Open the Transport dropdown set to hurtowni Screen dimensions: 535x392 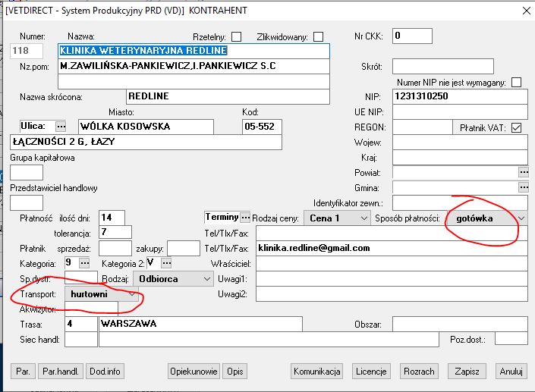[133, 293]
